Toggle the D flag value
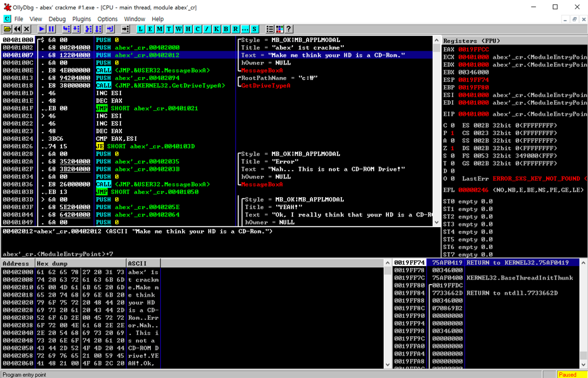The width and height of the screenshot is (588, 378). tap(452, 171)
